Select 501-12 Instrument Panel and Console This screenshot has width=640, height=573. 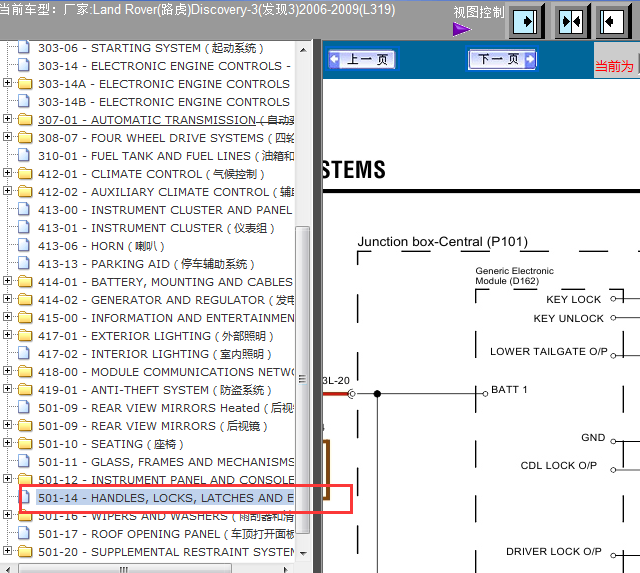pyautogui.click(x=166, y=480)
